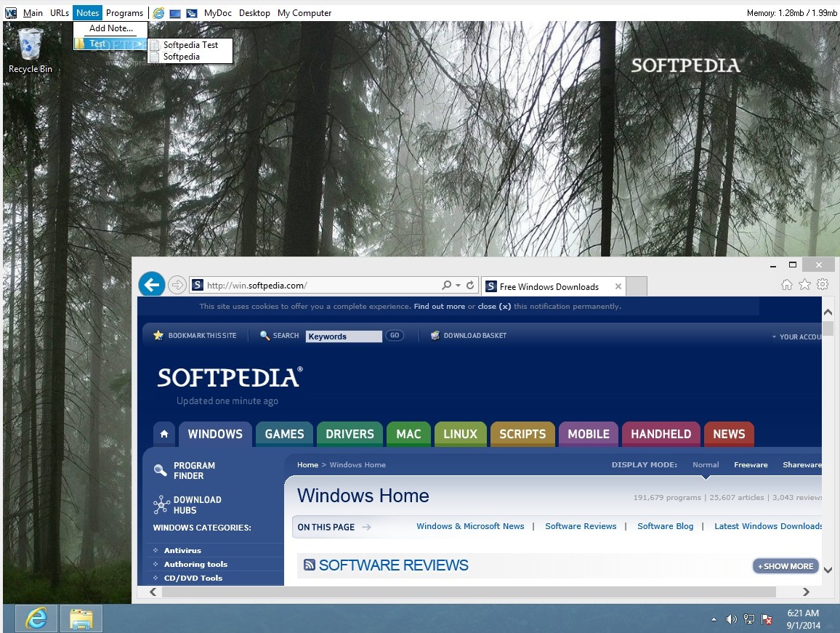Go back in the browser
840x633 pixels.
point(152,285)
